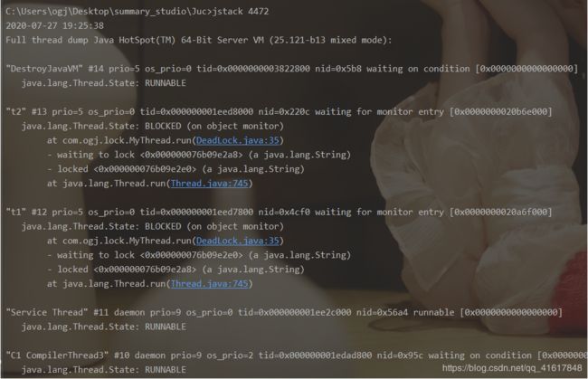Click the jstack 4472 command line

click(x=138, y=12)
